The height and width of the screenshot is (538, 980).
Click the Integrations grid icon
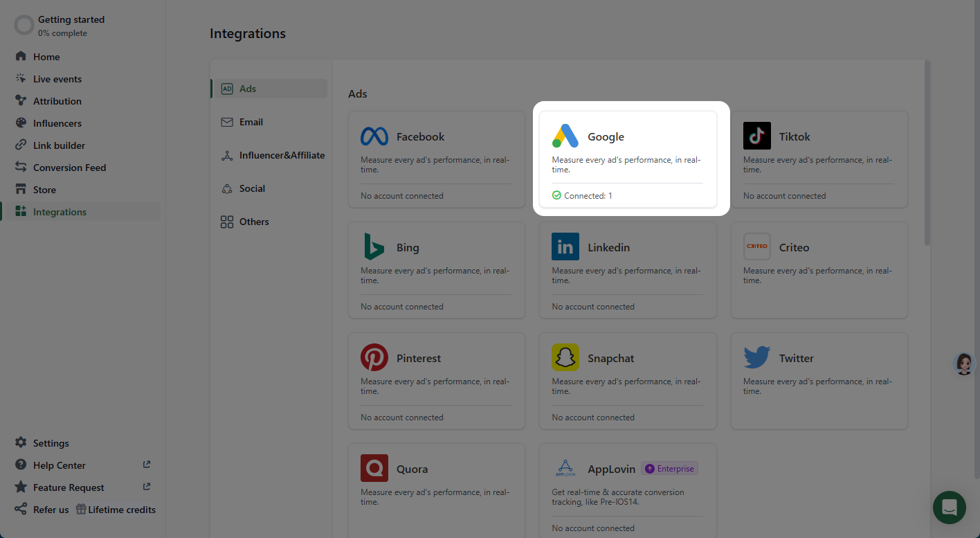point(21,211)
